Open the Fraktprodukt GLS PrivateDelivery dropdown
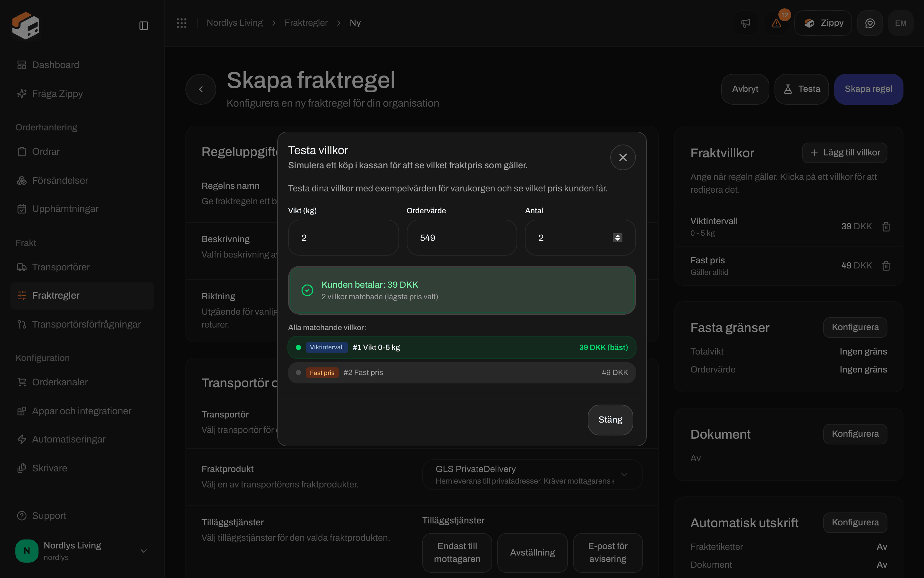The height and width of the screenshot is (578, 924). [x=532, y=474]
